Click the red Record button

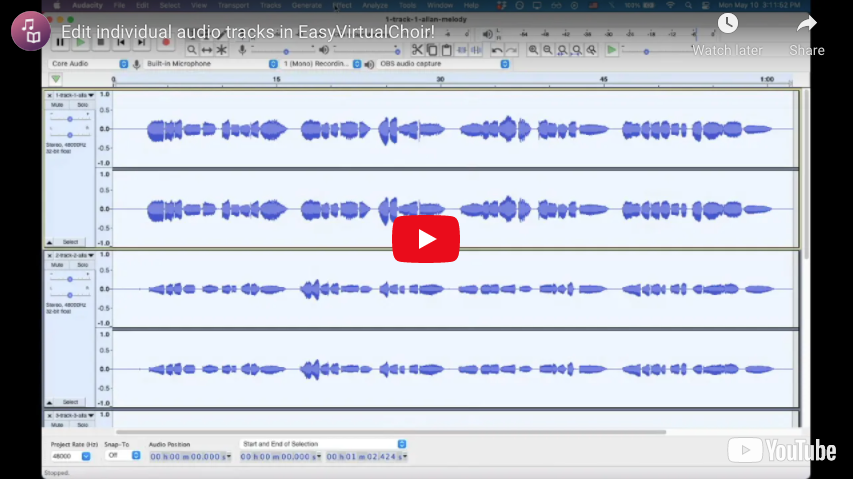(166, 42)
